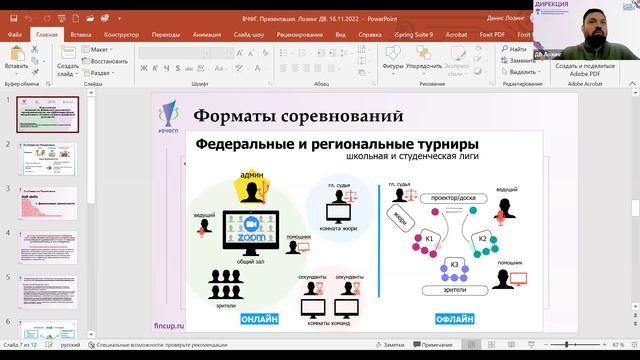Switch to normal view icon in status bar

click(471, 345)
